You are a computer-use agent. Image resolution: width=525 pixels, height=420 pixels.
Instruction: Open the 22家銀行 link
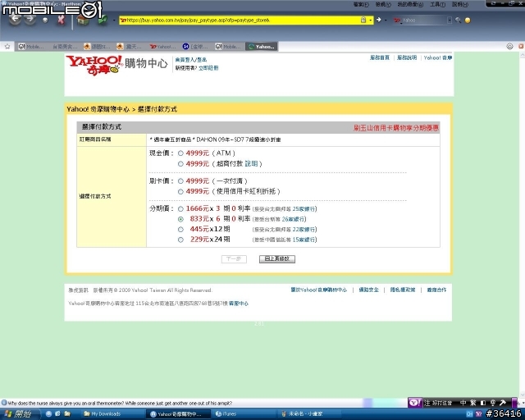click(x=304, y=230)
